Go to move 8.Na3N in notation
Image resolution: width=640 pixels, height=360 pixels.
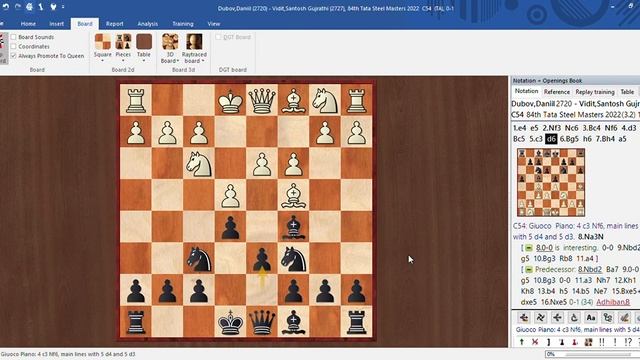(591, 237)
